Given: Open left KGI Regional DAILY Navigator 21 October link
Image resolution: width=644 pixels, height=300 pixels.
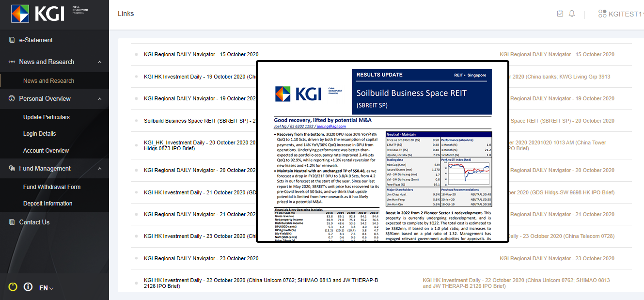Looking at the screenshot, I should 200,214.
